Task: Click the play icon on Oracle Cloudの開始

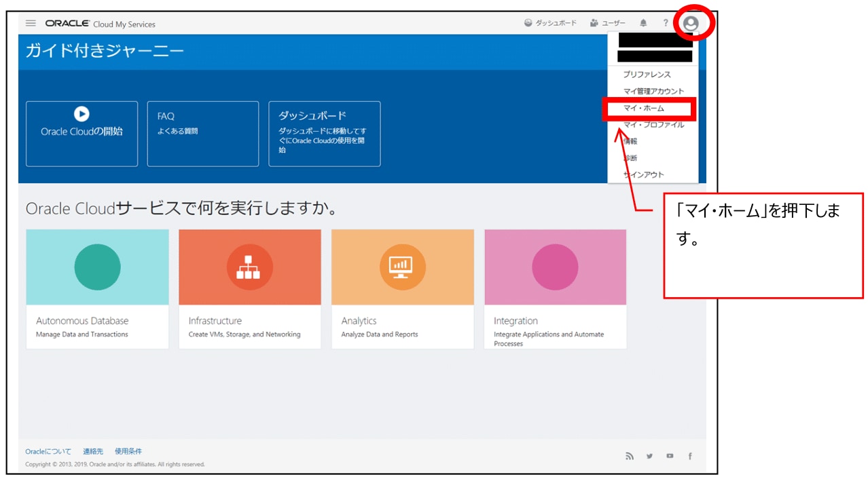Action: pyautogui.click(x=82, y=114)
